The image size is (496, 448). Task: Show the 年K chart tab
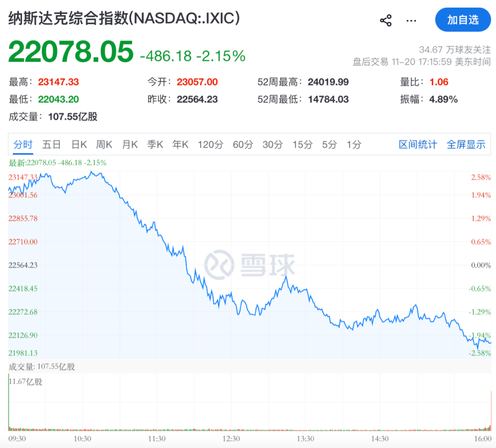[180, 145]
